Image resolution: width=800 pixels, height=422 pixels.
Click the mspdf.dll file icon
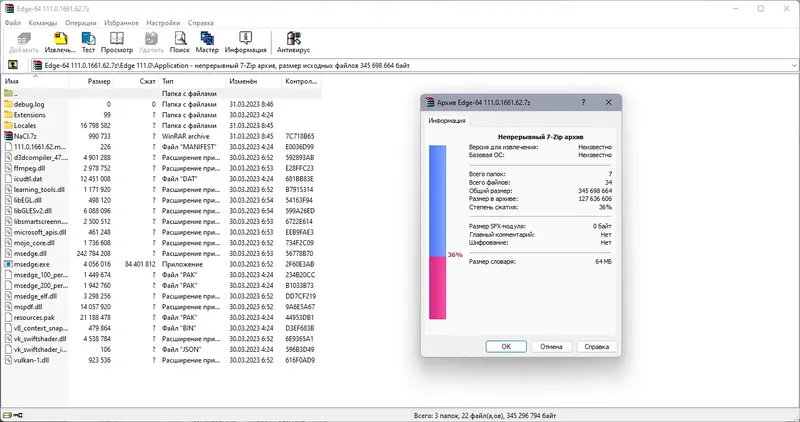click(8, 307)
